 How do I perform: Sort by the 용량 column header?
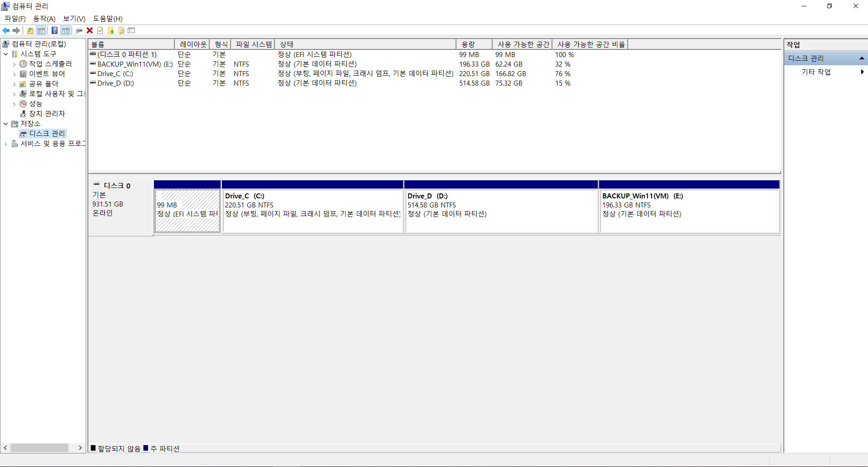coord(474,44)
